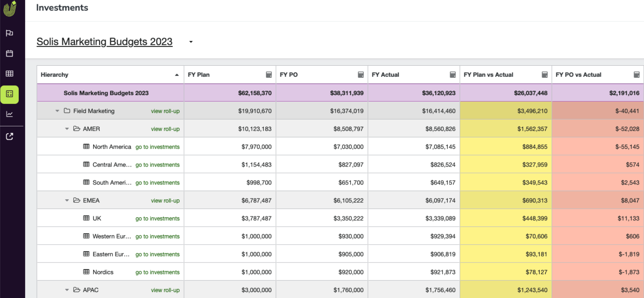
Task: Click view roll-up for Field Marketing
Action: pos(165,111)
